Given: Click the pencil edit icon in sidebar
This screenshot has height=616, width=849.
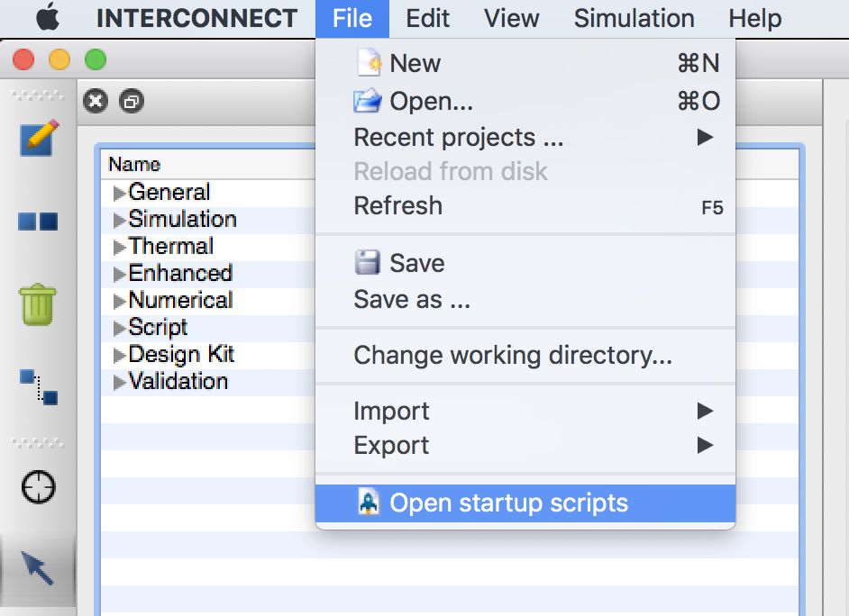Looking at the screenshot, I should coord(39,138).
